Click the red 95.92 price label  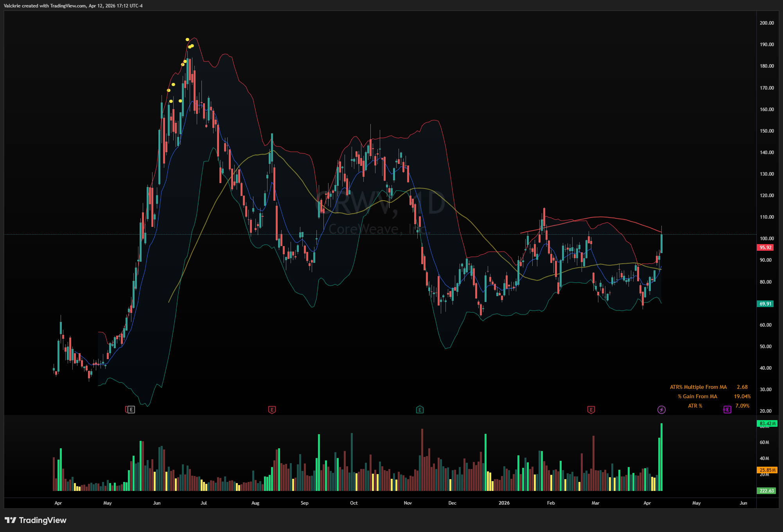click(765, 248)
